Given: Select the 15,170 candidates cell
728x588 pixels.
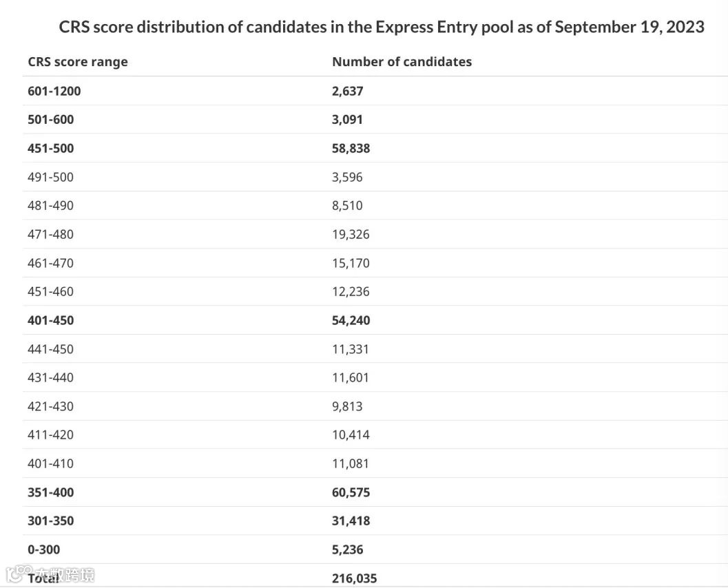Looking at the screenshot, I should coord(351,263).
